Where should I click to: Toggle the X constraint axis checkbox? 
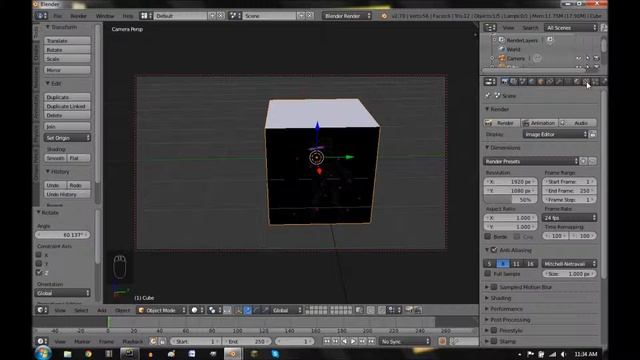point(39,255)
